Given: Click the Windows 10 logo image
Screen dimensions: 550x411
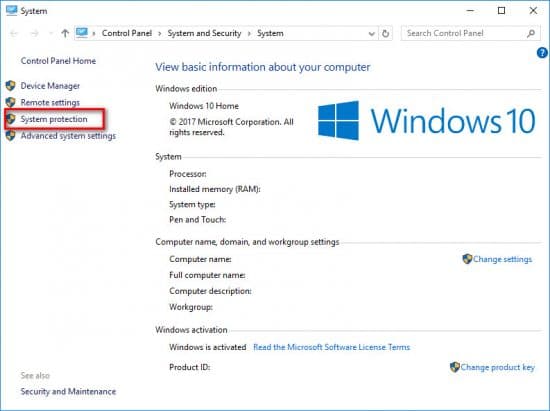Looking at the screenshot, I should 427,121.
